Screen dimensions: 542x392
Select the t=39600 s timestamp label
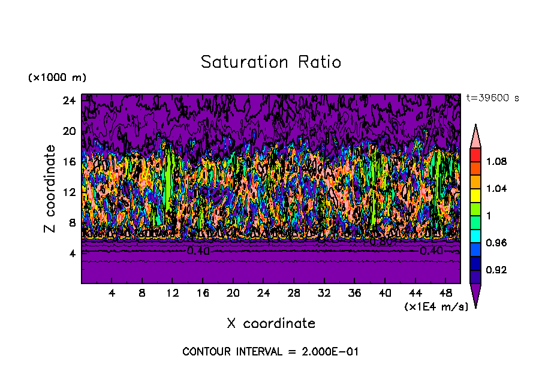tap(493, 98)
